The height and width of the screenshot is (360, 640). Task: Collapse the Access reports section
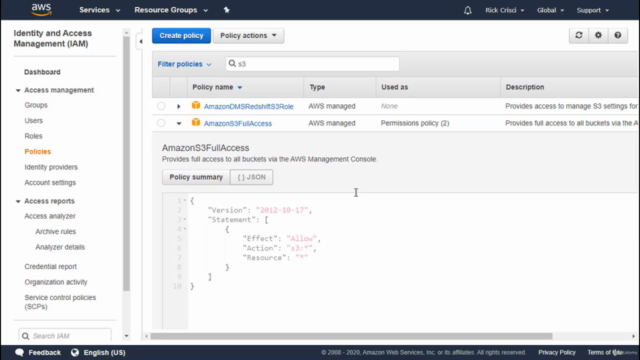tap(18, 201)
